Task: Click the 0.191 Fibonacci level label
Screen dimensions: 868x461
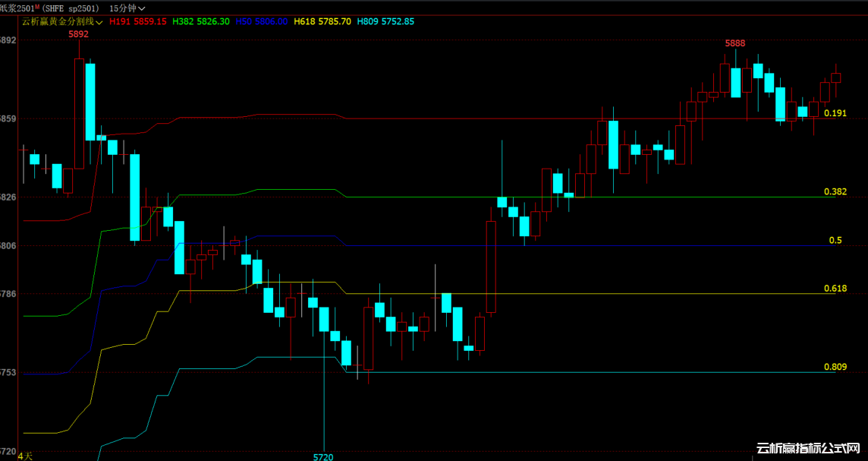Action: pyautogui.click(x=835, y=113)
